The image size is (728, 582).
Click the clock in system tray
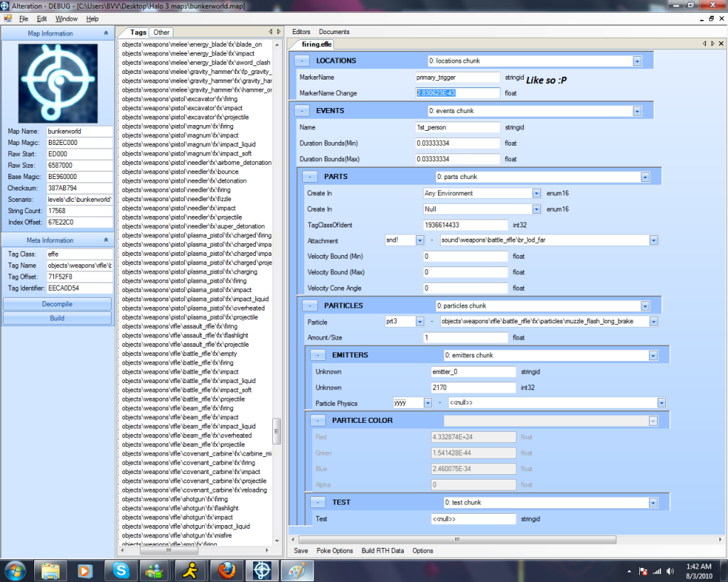699,571
